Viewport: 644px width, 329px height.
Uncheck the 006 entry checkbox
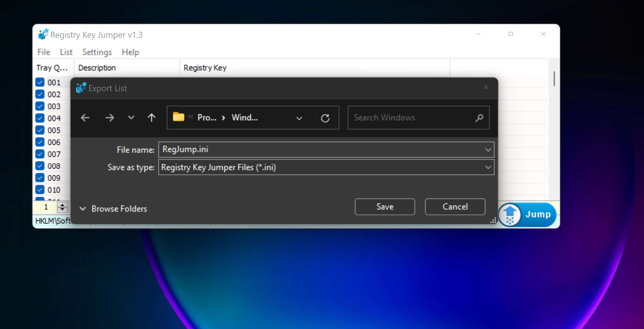40,142
